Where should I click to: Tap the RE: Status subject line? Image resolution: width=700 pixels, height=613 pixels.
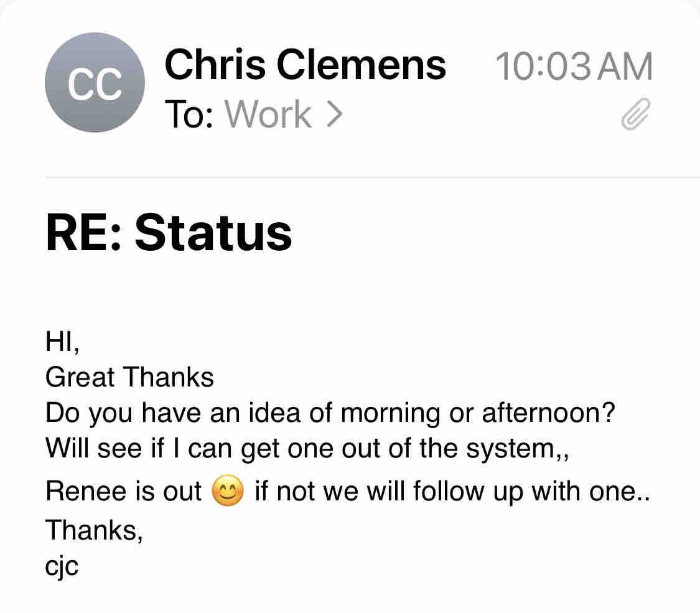point(169,233)
